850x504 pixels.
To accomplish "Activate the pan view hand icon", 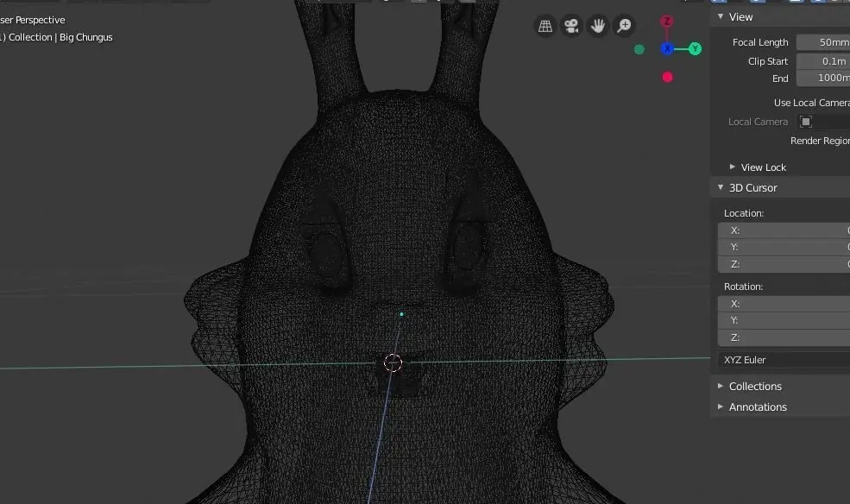I will 598,26.
